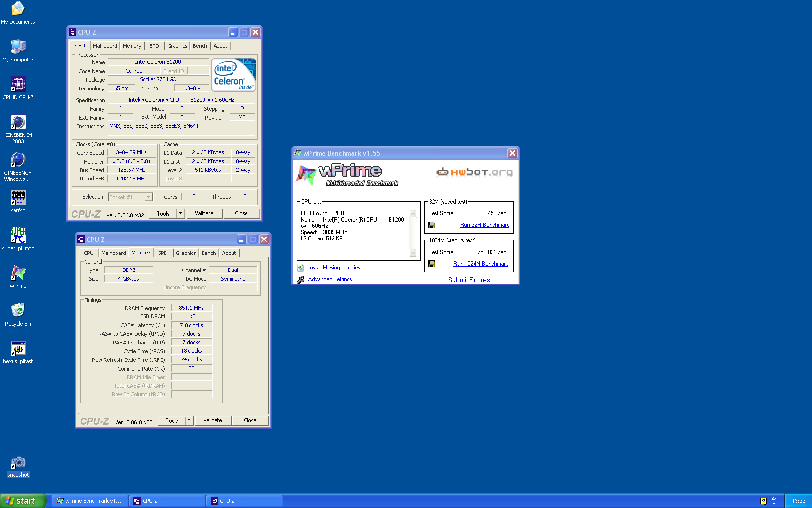This screenshot has height=508, width=812.
Task: Switch to second CPU-Z taskbar button
Action: coord(245,501)
